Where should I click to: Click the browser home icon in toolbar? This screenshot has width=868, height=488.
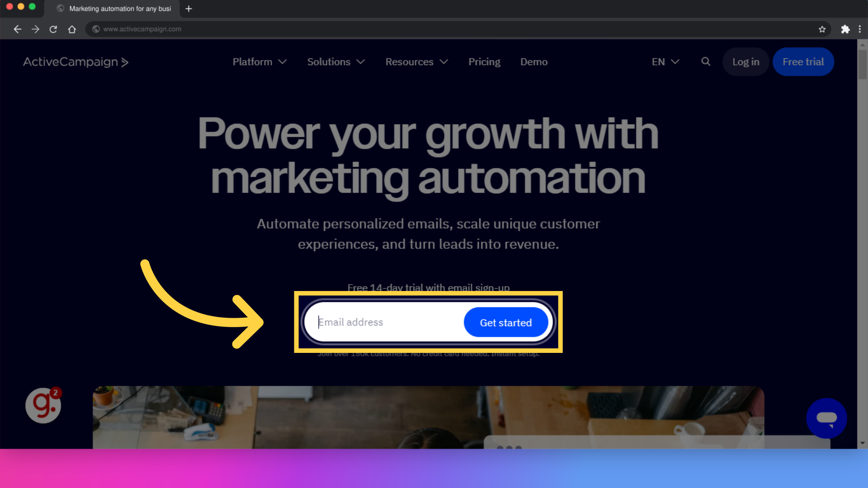coord(72,28)
